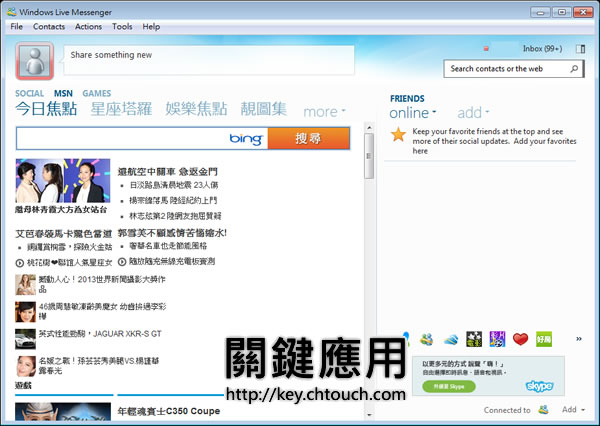
Task: Open story 日淡路島清晨地震 23人傷
Action: pos(174,185)
